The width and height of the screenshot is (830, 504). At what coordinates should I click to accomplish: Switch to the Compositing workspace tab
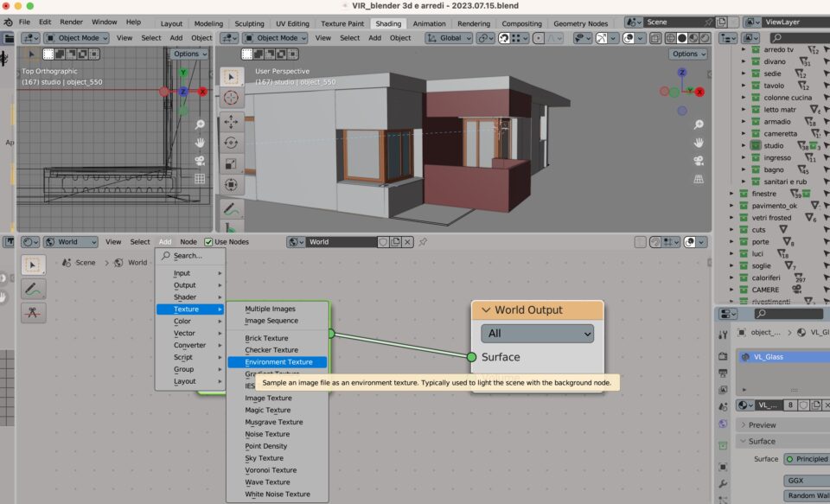[521, 23]
